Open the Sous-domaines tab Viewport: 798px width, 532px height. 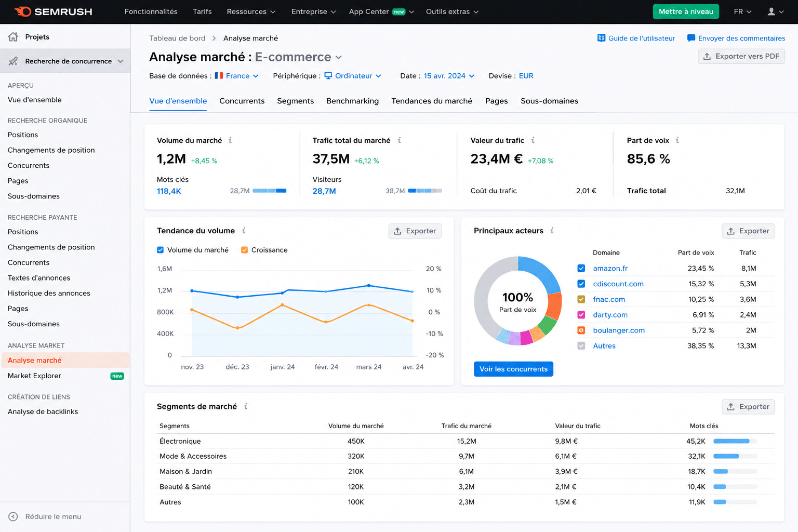pyautogui.click(x=550, y=101)
